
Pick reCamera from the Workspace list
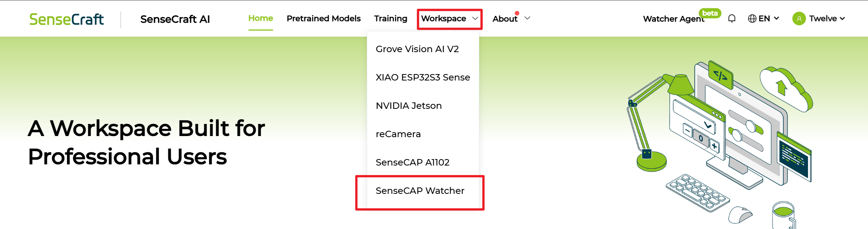pos(398,134)
